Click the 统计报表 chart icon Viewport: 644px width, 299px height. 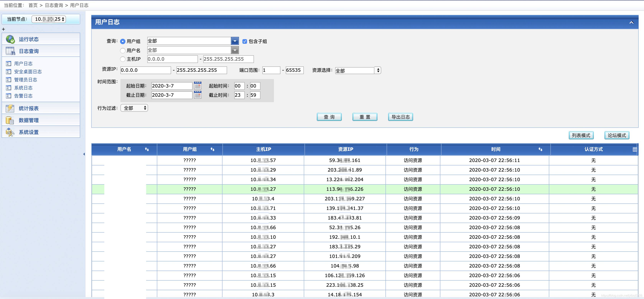(x=10, y=108)
